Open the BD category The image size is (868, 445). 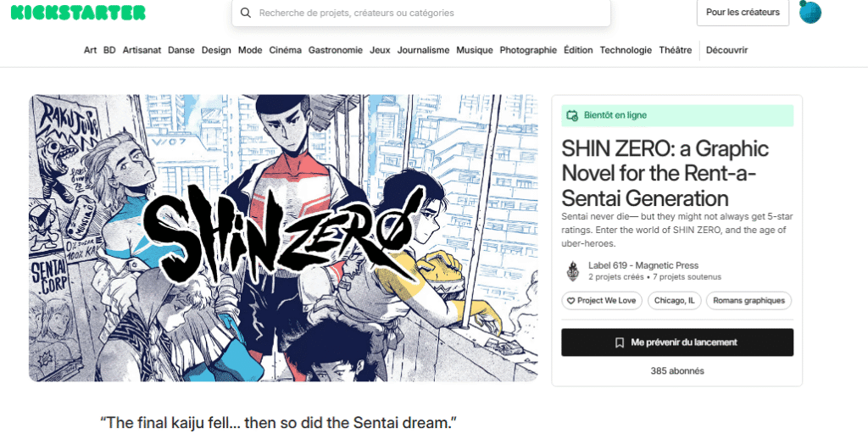109,50
